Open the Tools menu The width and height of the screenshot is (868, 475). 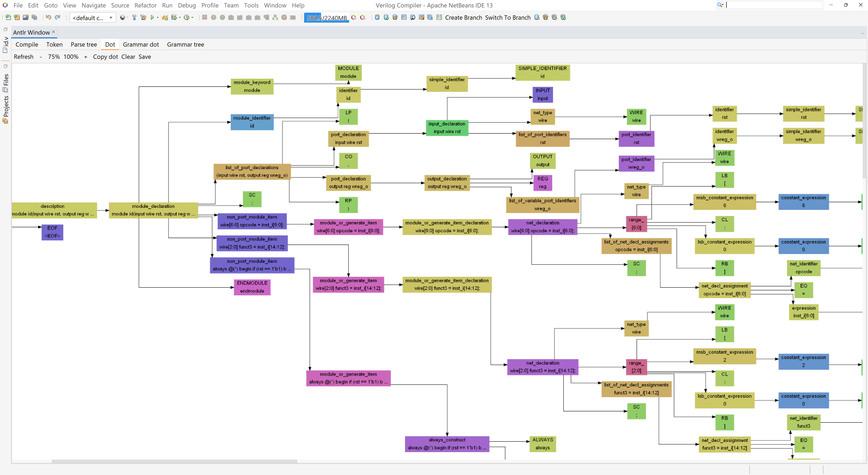click(251, 5)
